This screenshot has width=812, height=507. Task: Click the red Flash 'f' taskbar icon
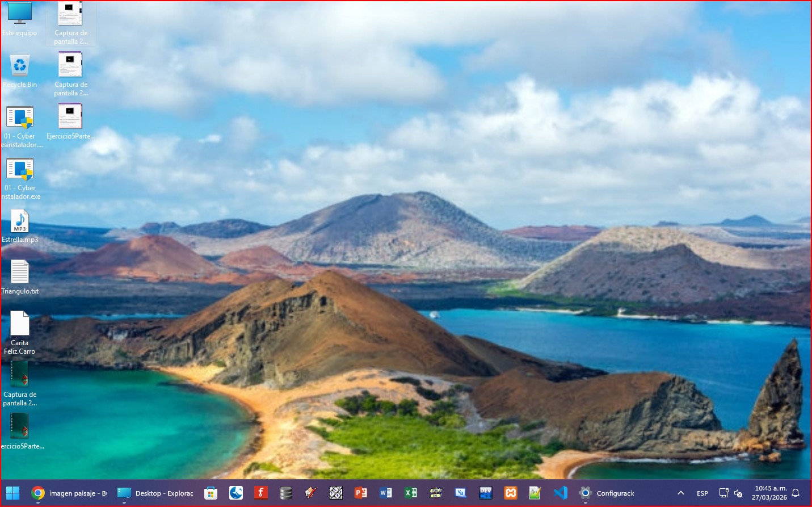click(x=261, y=493)
